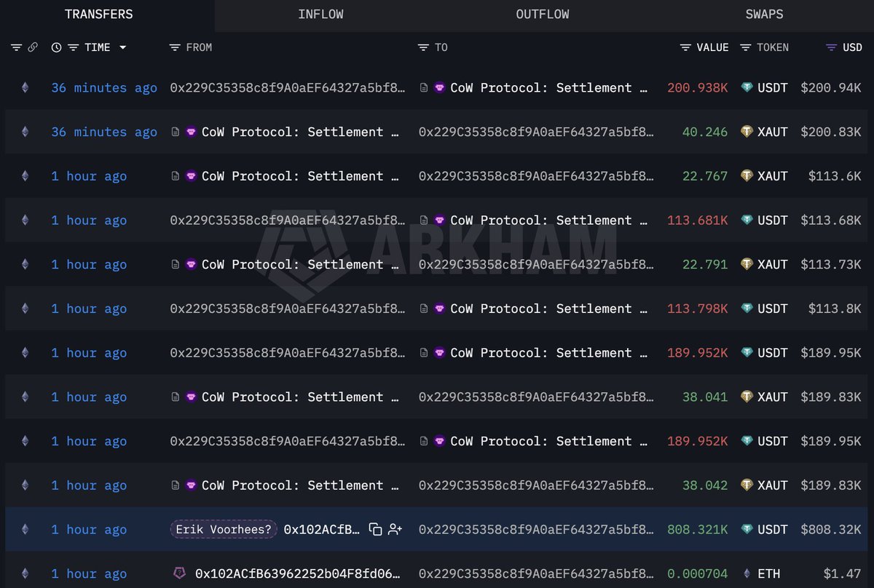Screen dimensions: 874x588
Task: Copy the 0x102ACfB address using copy icon
Action: pos(374,530)
